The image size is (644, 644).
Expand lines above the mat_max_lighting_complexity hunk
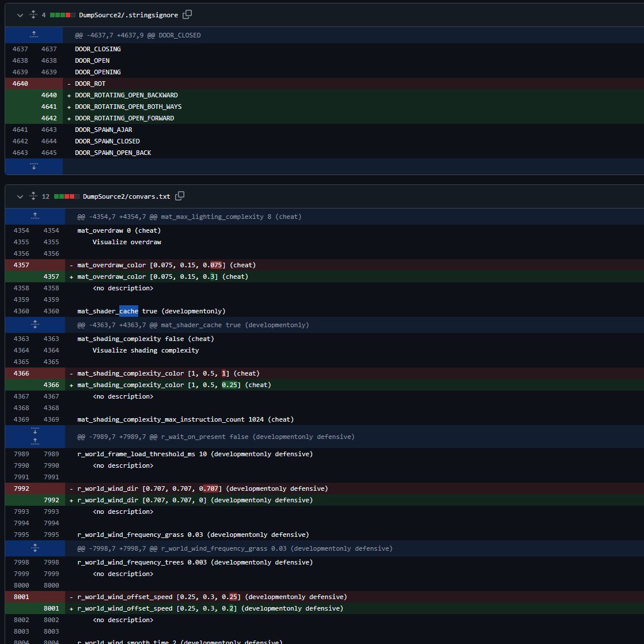coord(35,217)
